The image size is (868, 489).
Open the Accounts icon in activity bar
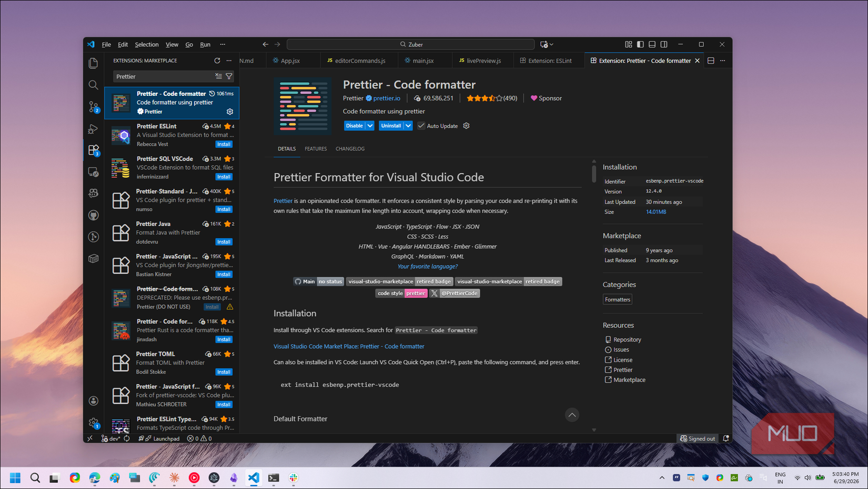(94, 401)
